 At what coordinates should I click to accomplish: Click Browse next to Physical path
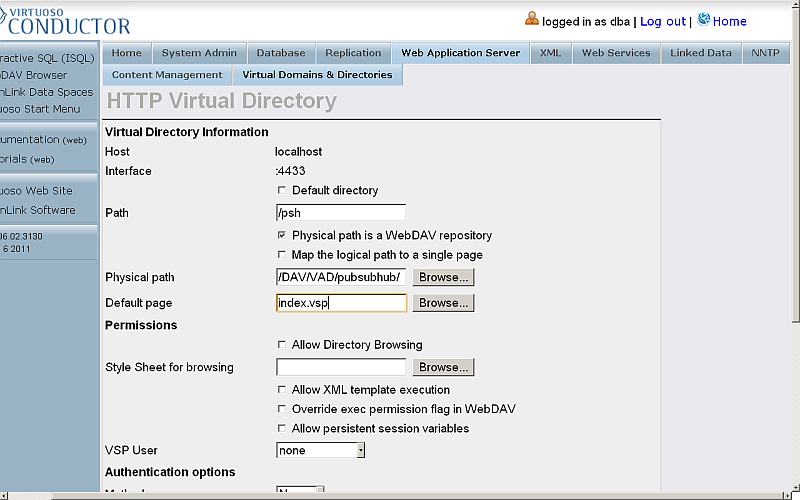click(x=443, y=277)
